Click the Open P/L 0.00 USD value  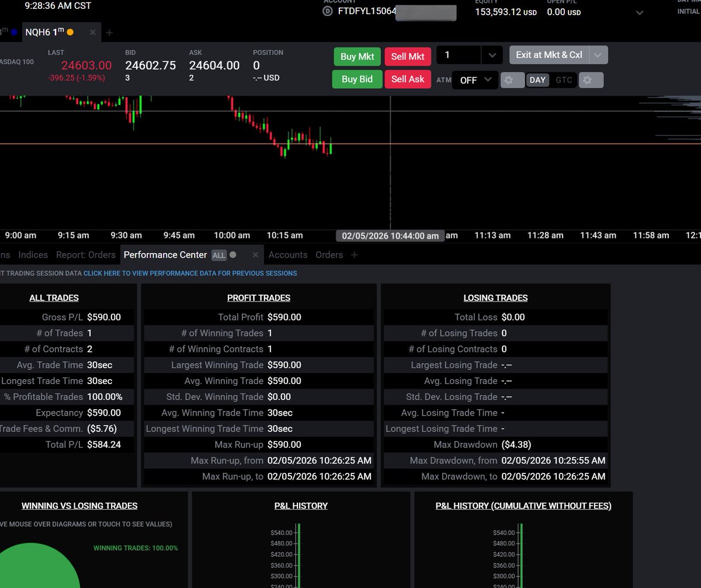564,12
